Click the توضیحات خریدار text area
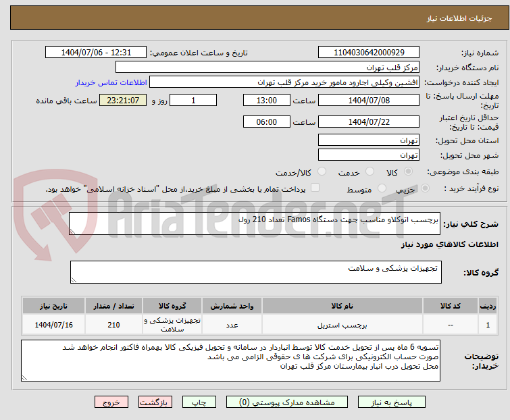510x420 pixels. (x=230, y=361)
